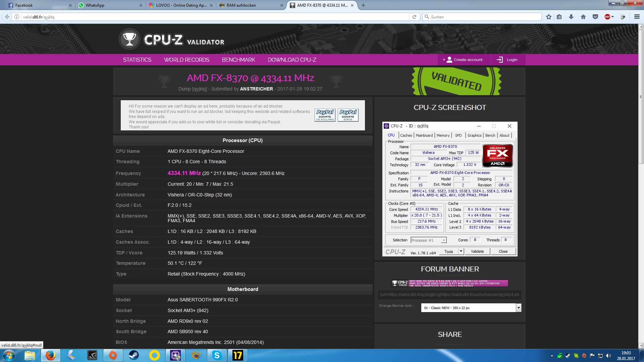Launch Skype from the taskbar

217,355
